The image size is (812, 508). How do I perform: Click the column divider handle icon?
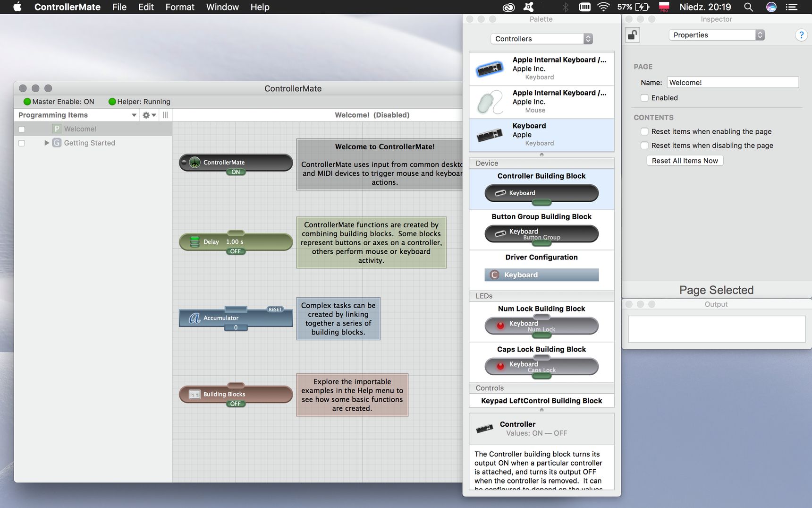(x=165, y=115)
